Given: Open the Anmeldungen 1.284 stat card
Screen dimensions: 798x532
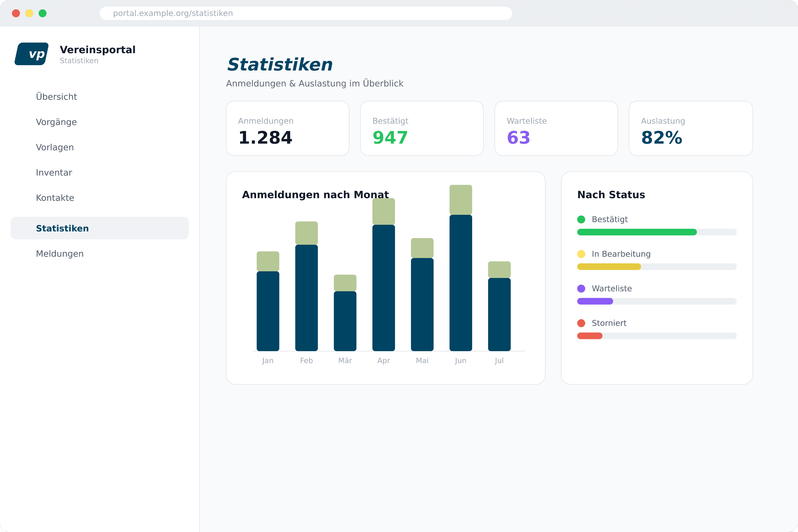Looking at the screenshot, I should click(x=288, y=128).
